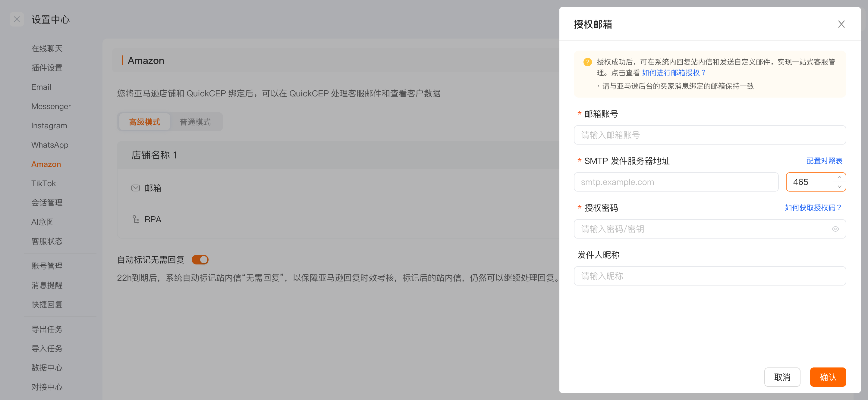Open 会话管理 in sidebar
The height and width of the screenshot is (400, 868).
[47, 203]
